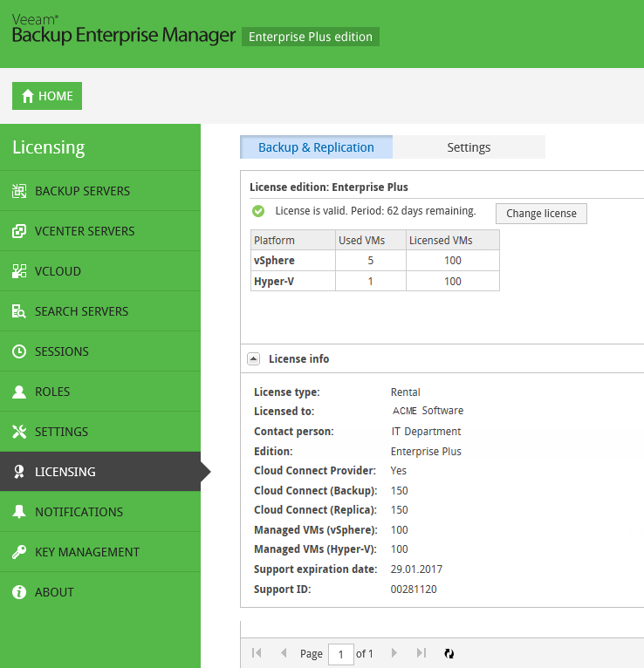Click support expiration date 29.01.2017
644x668 pixels.
(416, 569)
